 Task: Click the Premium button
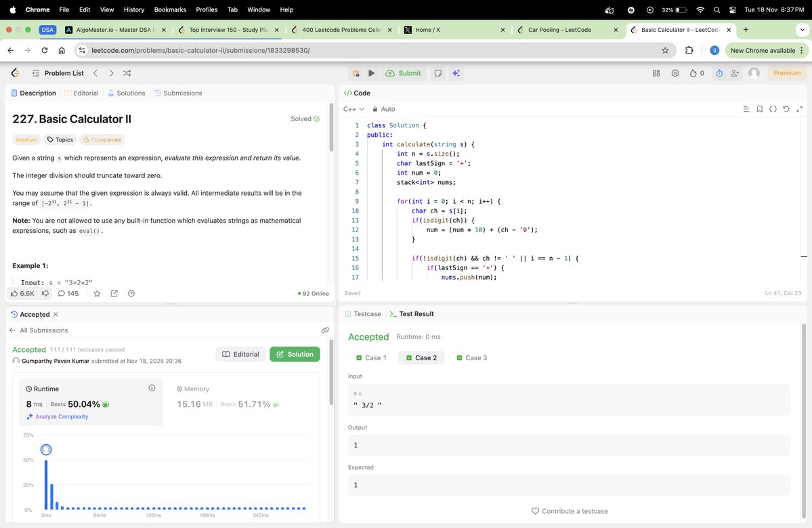pyautogui.click(x=787, y=73)
